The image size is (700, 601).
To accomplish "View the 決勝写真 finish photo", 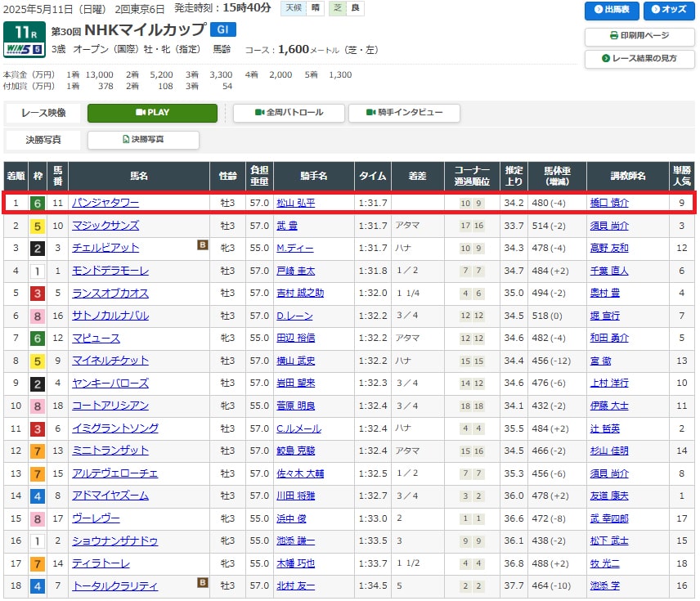I will [143, 140].
